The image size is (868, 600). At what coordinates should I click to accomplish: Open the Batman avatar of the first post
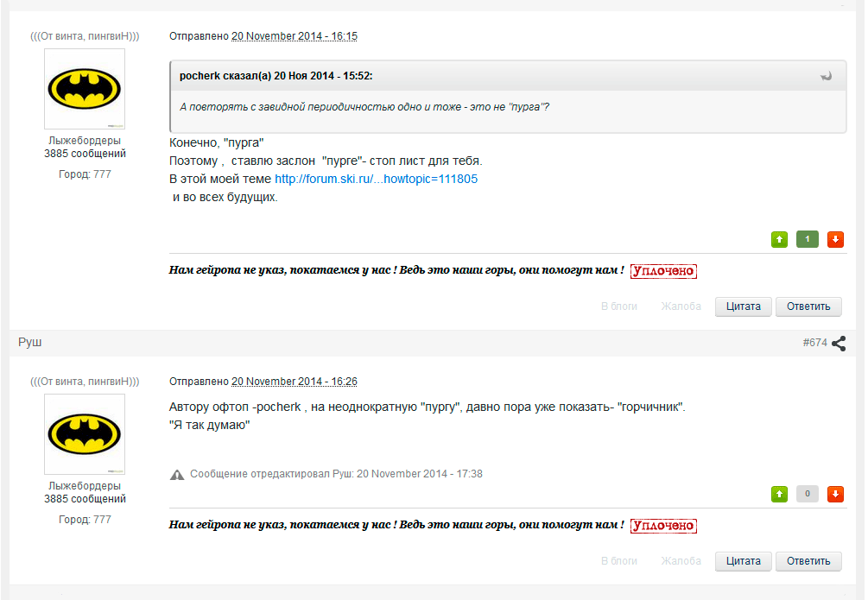(x=85, y=89)
